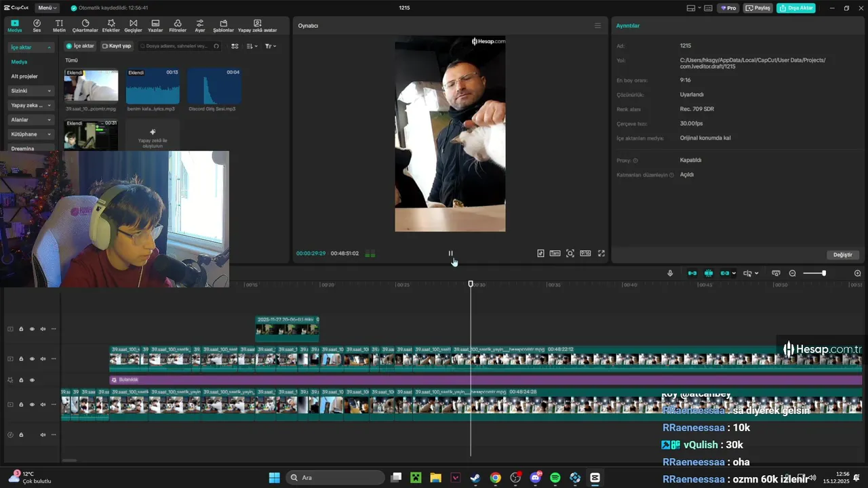Open the Geçişler transitions tab
Screen dimensions: 868x488
click(133, 26)
